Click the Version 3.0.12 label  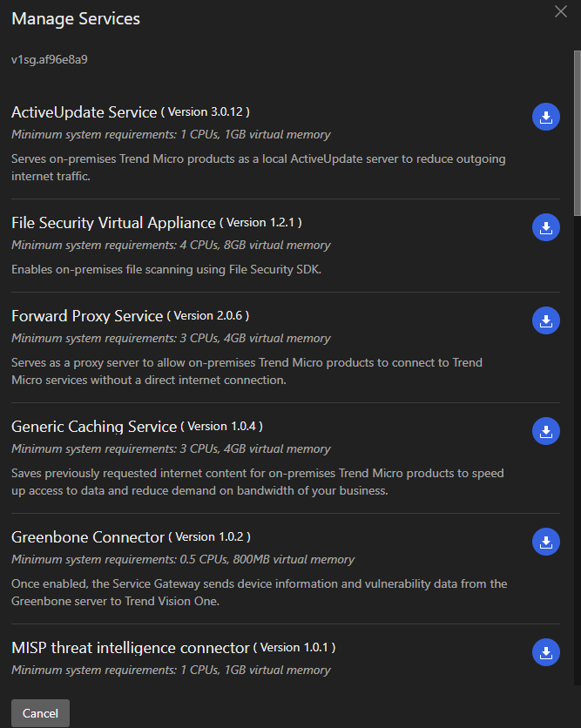tap(206, 112)
